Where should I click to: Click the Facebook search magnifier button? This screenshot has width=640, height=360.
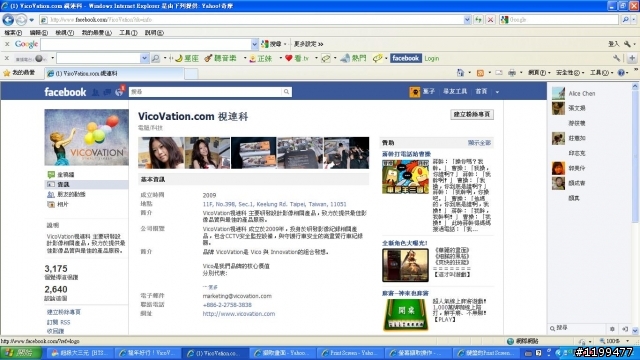[x=287, y=92]
